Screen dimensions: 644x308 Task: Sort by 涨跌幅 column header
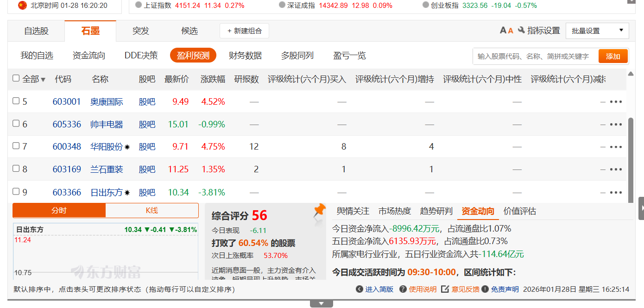[x=213, y=79]
